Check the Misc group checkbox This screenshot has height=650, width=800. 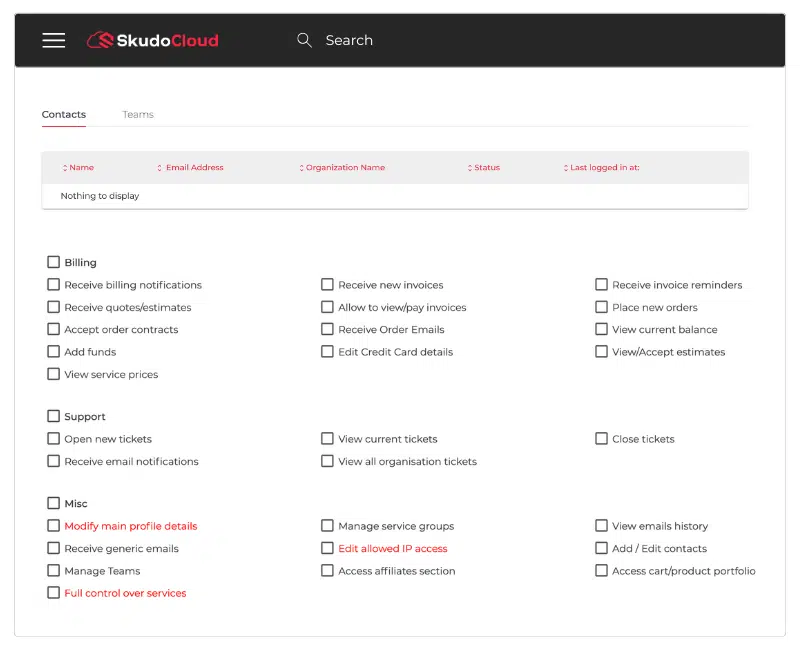point(54,504)
